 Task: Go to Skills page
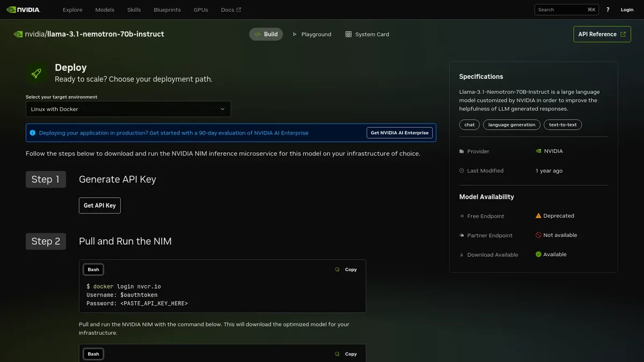tap(134, 10)
